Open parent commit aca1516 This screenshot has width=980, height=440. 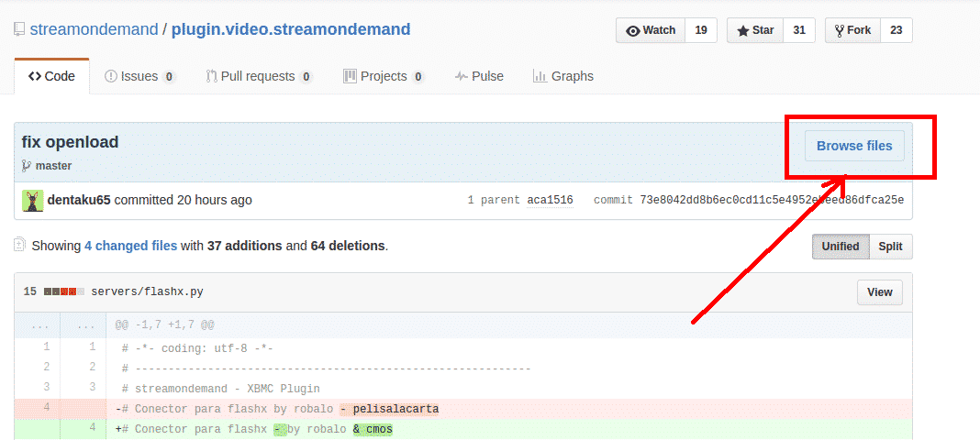point(550,200)
